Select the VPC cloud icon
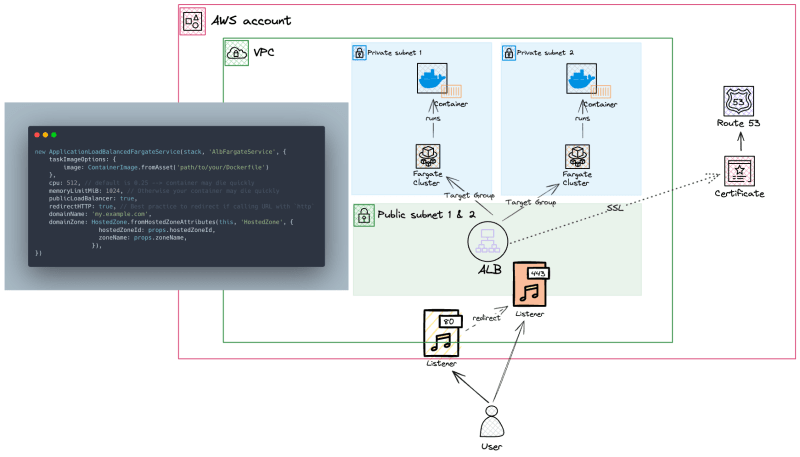 click(x=237, y=53)
